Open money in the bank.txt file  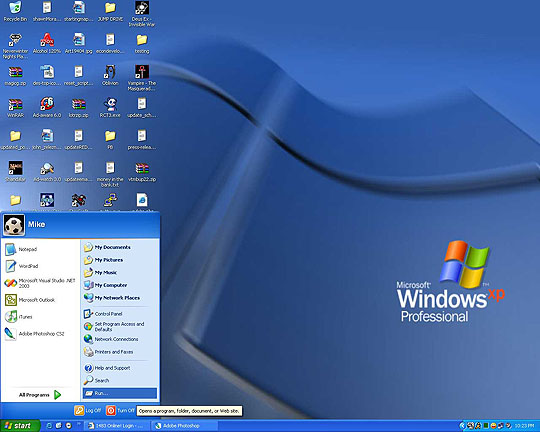pyautogui.click(x=110, y=174)
